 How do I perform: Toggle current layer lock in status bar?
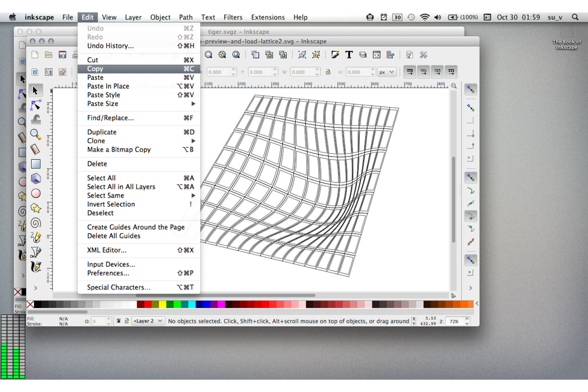pyautogui.click(x=127, y=321)
